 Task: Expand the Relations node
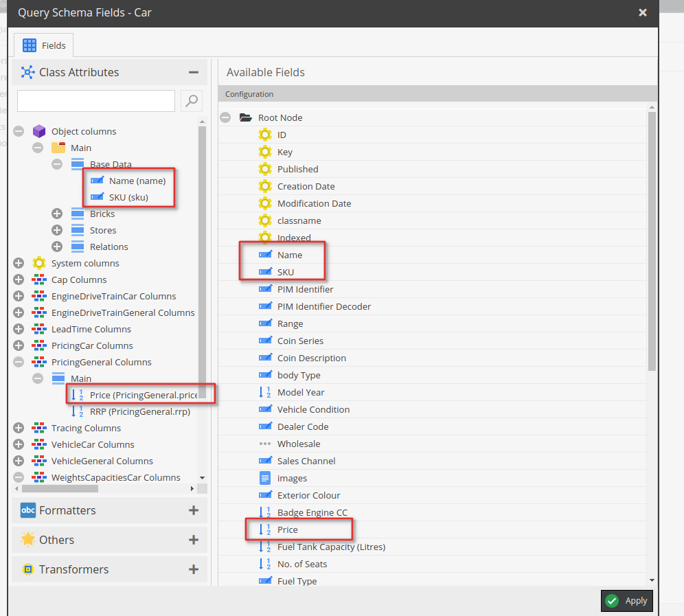[57, 247]
